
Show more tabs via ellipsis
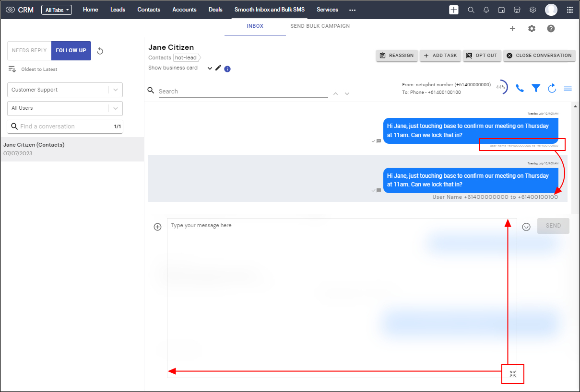pyautogui.click(x=353, y=10)
